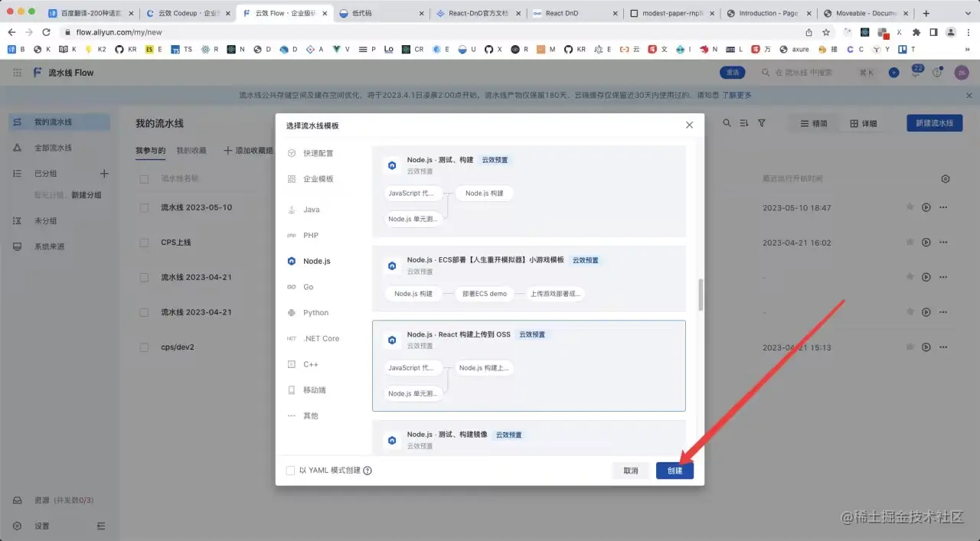980x541 pixels.
Task: Open the 了解更多 link in the banner
Action: (736, 96)
